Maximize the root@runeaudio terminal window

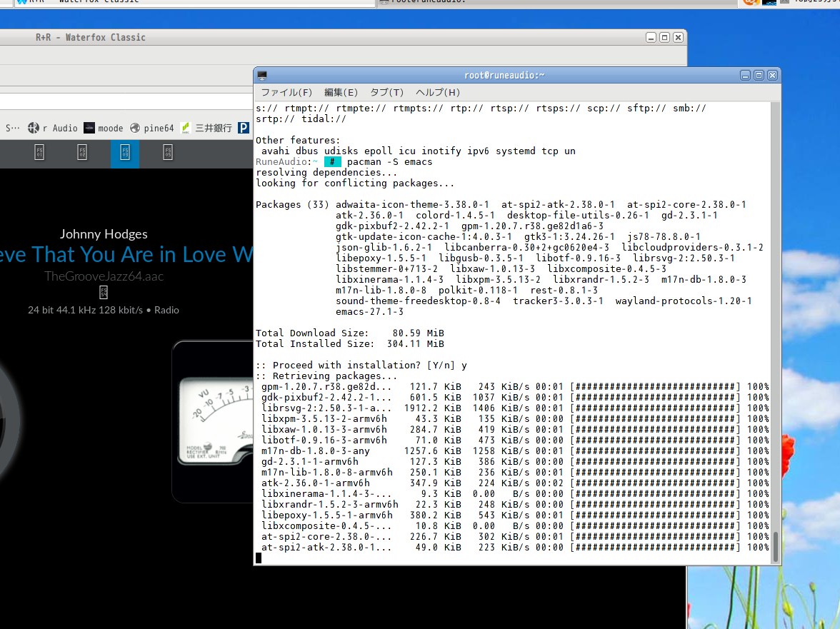pos(759,76)
